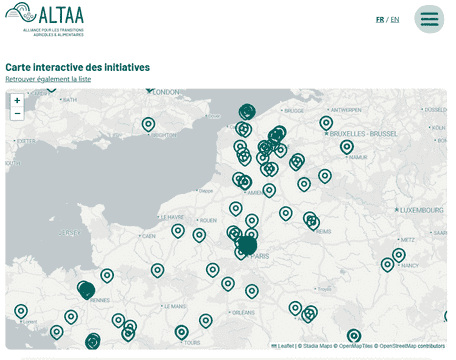
Task: Click the marker northwest of Le Mans
Action: coord(157,270)
